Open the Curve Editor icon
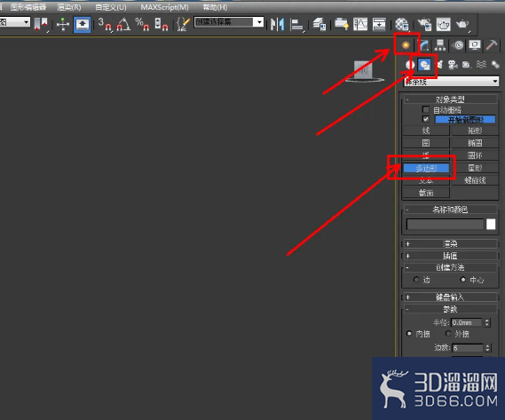The height and width of the screenshot is (420, 505). tap(360, 24)
